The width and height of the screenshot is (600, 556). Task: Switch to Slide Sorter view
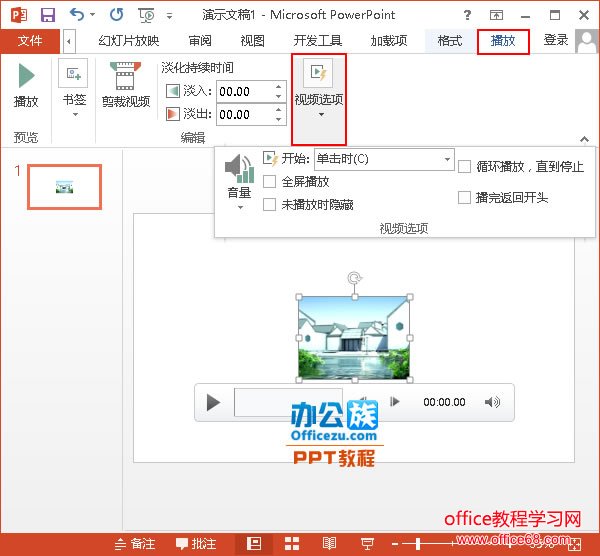[292, 544]
